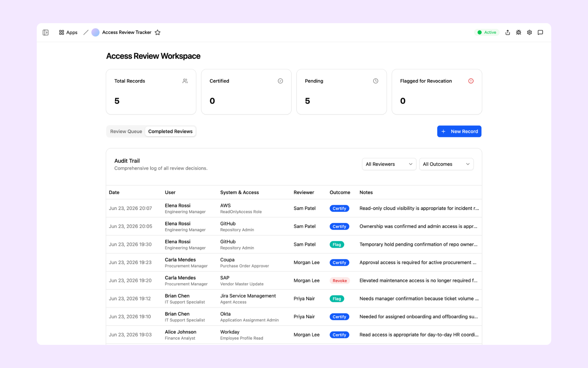Click the Outcome column header
588x368 pixels.
tap(340, 193)
